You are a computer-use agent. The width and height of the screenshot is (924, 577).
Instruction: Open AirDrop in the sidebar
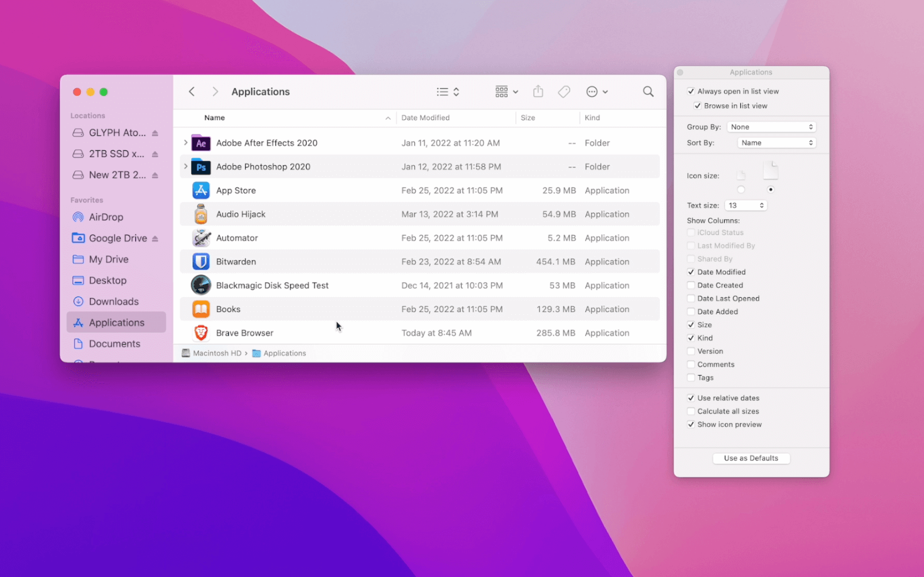(116, 217)
